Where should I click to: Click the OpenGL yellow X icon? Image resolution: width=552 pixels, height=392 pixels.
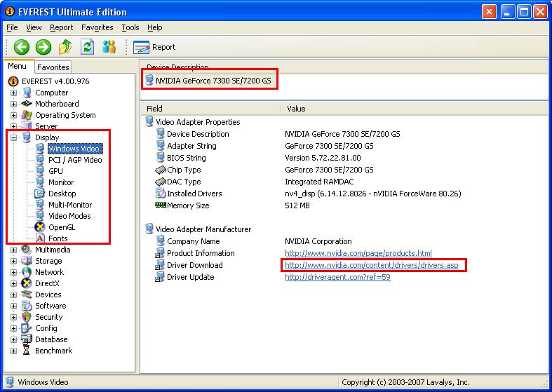(x=40, y=227)
